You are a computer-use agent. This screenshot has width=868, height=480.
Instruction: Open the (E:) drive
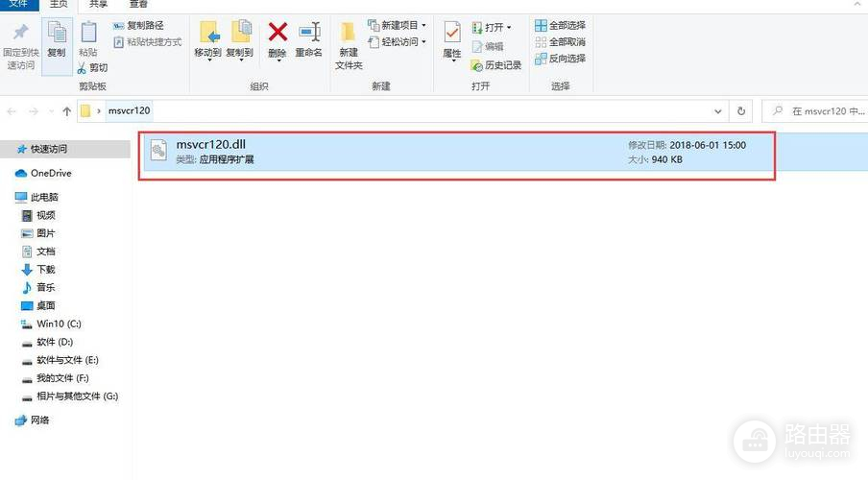(x=60, y=360)
